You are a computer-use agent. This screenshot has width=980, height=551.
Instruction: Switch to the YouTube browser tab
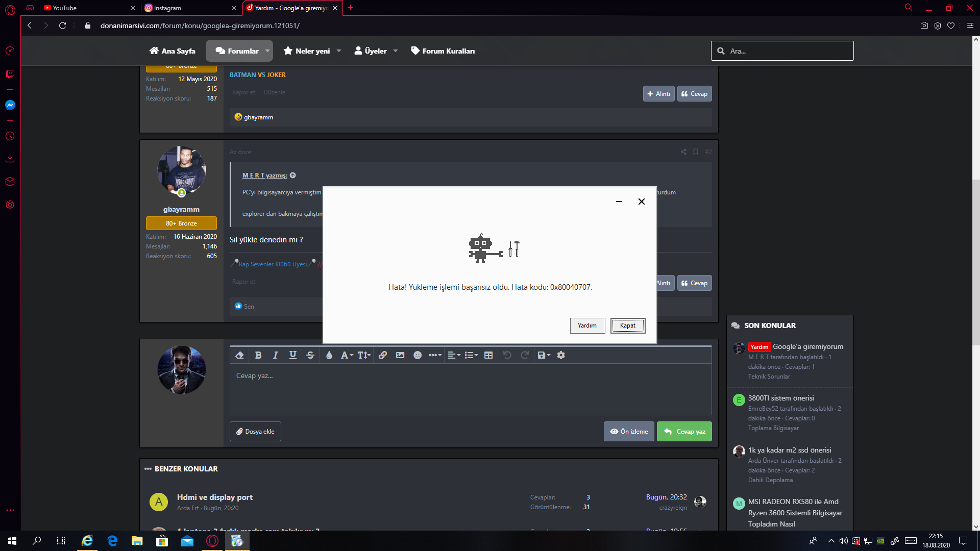pyautogui.click(x=65, y=8)
